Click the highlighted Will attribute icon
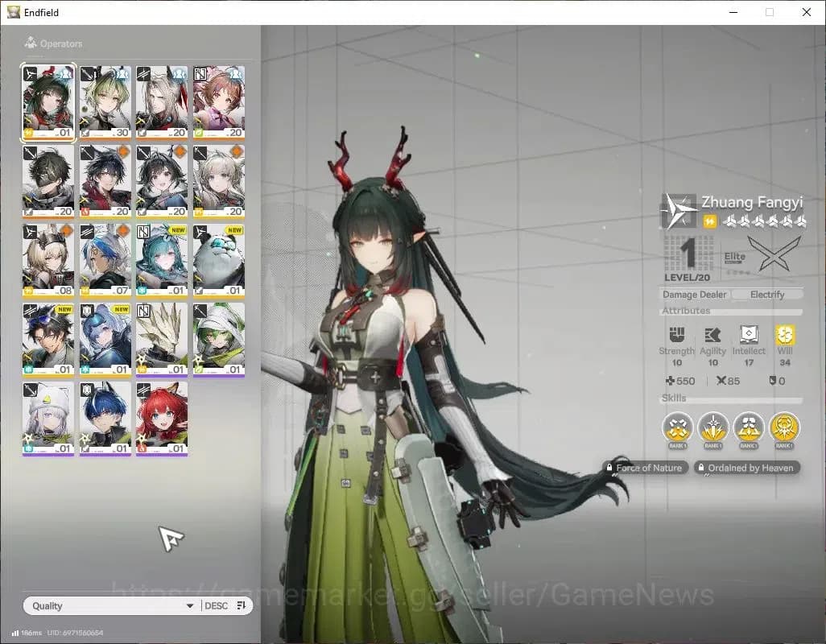Image resolution: width=826 pixels, height=644 pixels. click(x=785, y=334)
